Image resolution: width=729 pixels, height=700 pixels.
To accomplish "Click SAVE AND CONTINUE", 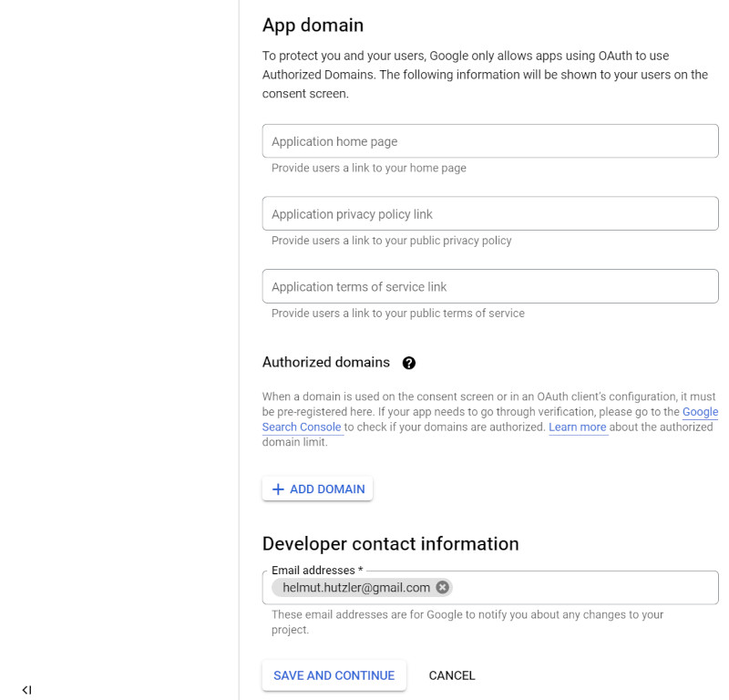I will 334,675.
